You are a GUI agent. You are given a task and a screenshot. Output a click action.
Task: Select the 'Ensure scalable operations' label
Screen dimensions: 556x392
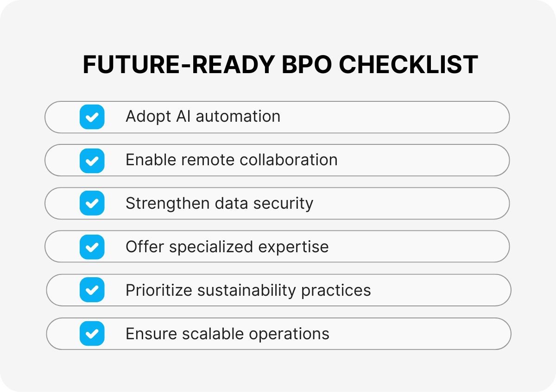click(x=227, y=334)
